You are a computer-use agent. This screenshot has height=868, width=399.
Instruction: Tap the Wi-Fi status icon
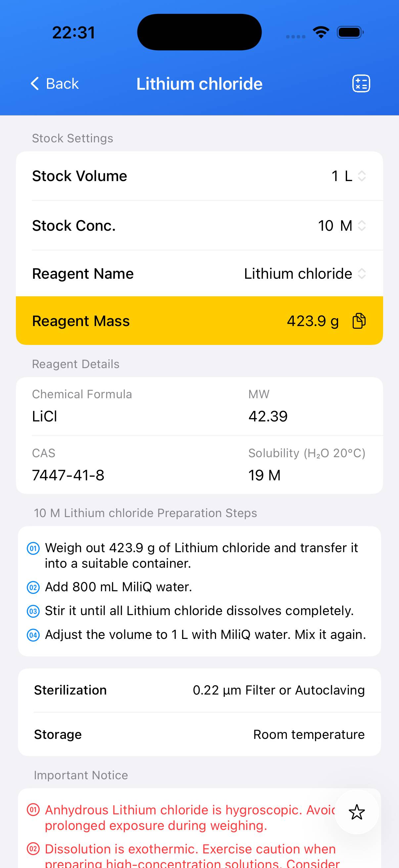(321, 32)
